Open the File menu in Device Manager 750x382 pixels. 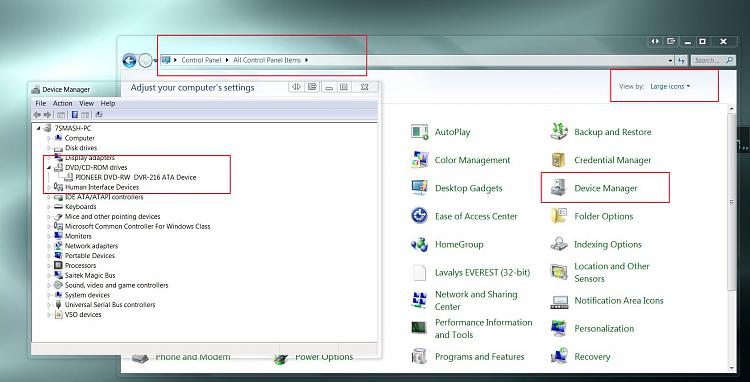click(41, 103)
